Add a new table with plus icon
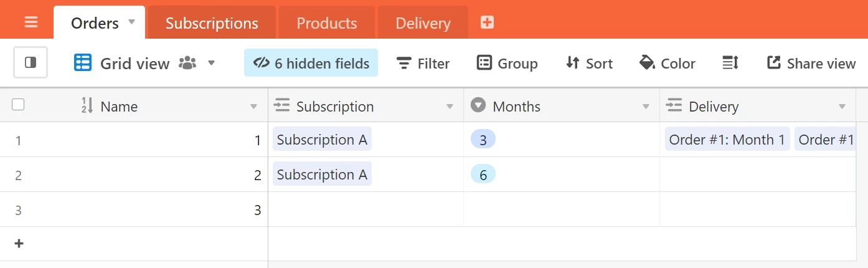This screenshot has height=268, width=868. (x=487, y=22)
